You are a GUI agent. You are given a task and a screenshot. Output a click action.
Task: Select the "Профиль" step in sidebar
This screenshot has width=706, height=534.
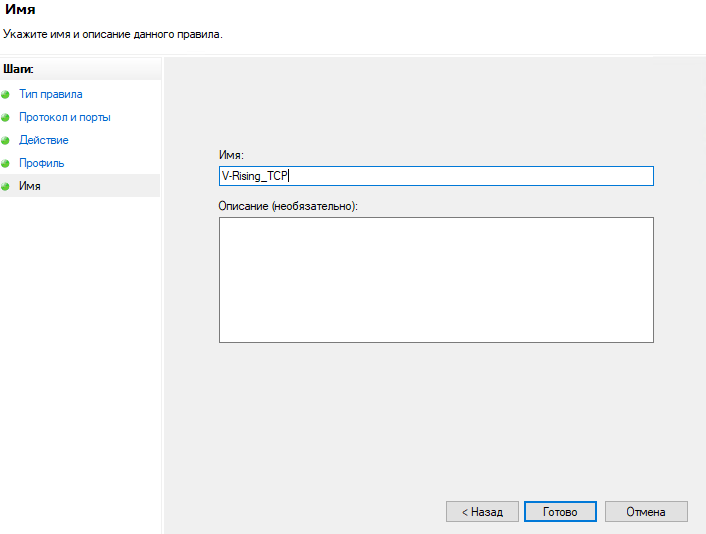pyautogui.click(x=42, y=163)
